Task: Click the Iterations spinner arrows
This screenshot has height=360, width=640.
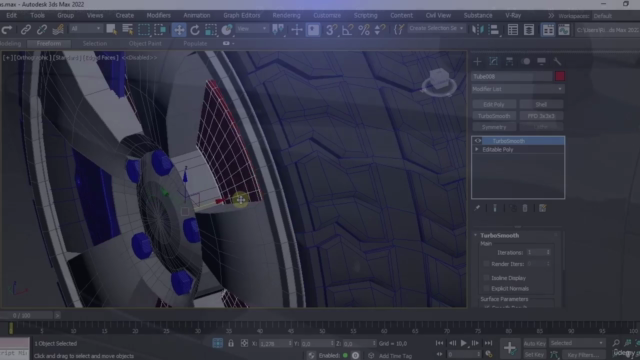Action: (x=548, y=252)
